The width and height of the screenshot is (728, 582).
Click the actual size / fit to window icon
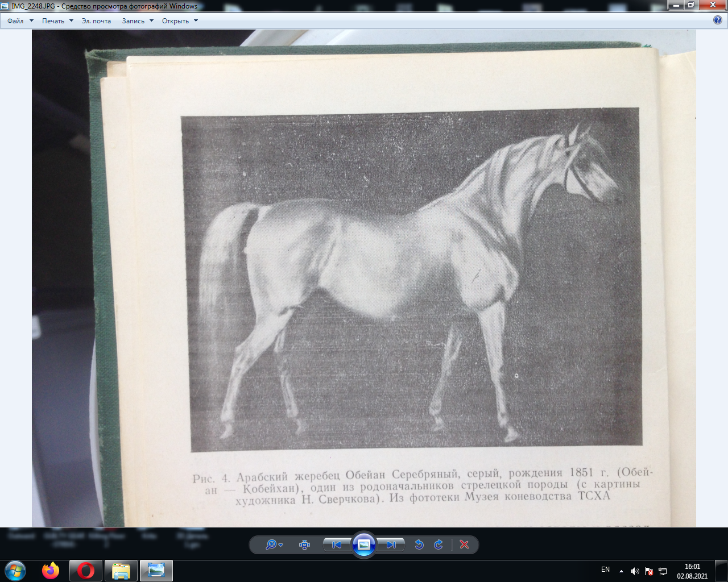pos(304,544)
